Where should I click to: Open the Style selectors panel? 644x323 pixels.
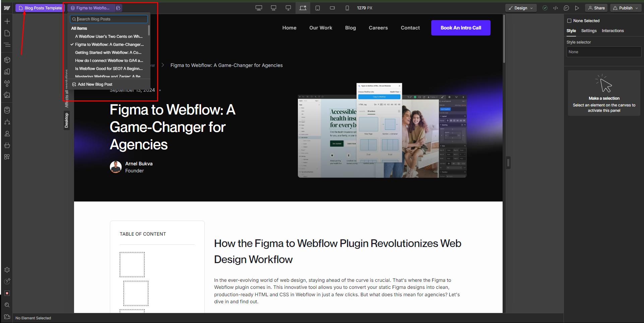[x=7, y=83]
